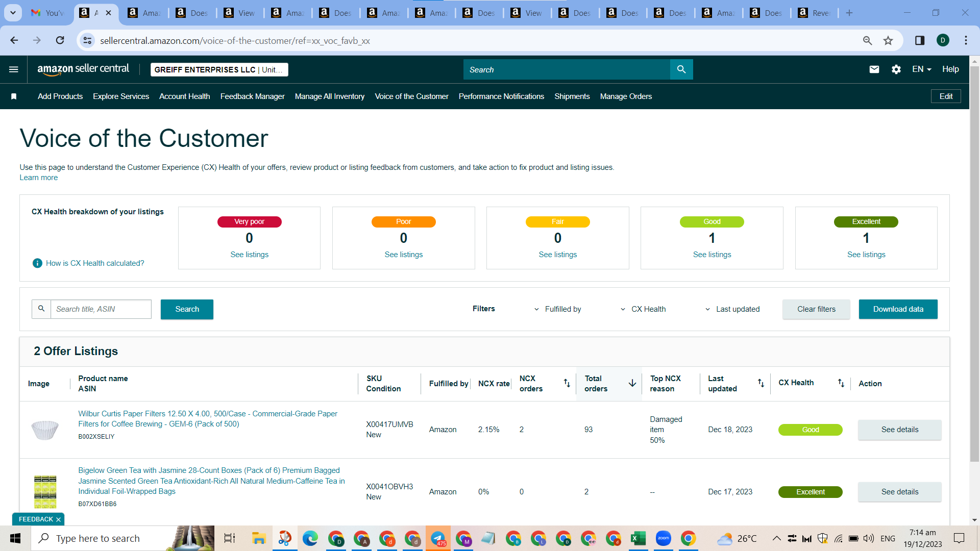Viewport: 980px width, 551px height.
Task: Open the Chrome tab search dropdown
Action: (x=13, y=13)
